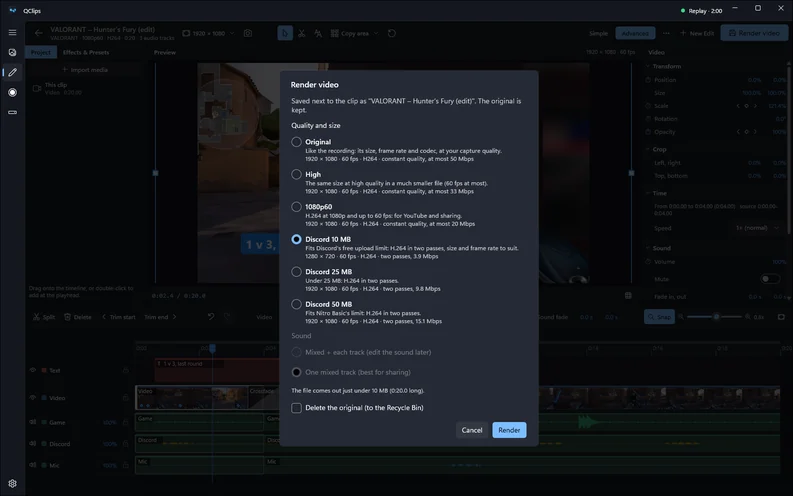Select the Crossfade transition on Video track
The image size is (793, 496).
click(x=263, y=398)
